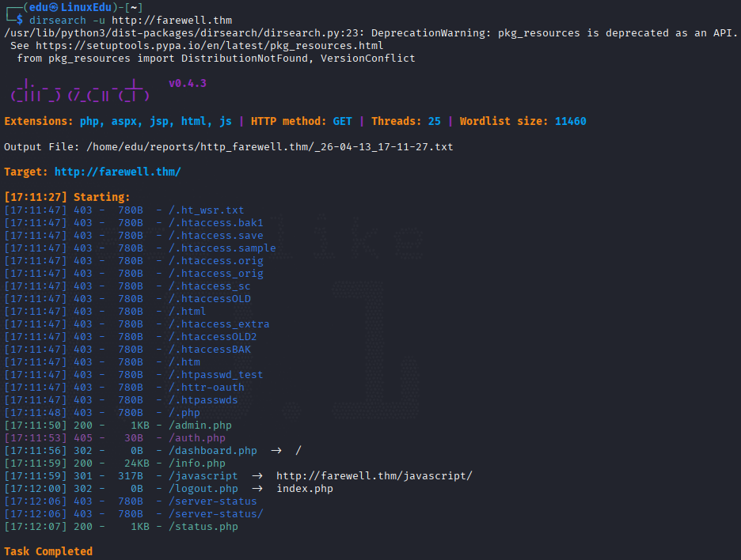
Task: Select the /.htpasswd_test result line
Action: tap(134, 375)
